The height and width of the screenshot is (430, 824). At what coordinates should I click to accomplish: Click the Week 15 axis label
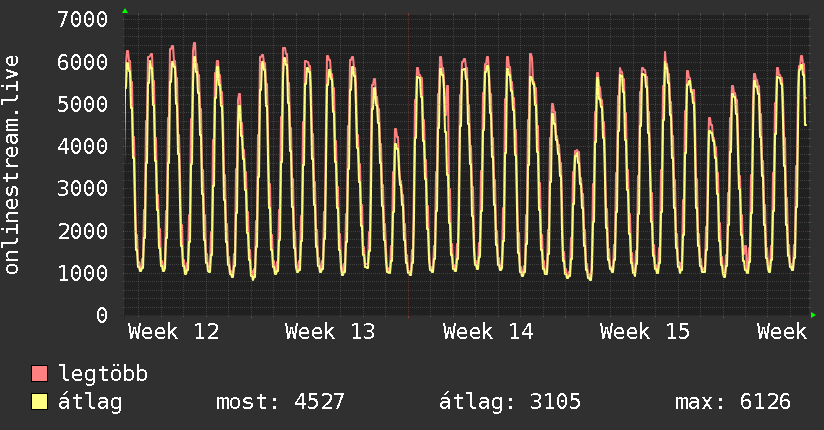coord(645,332)
